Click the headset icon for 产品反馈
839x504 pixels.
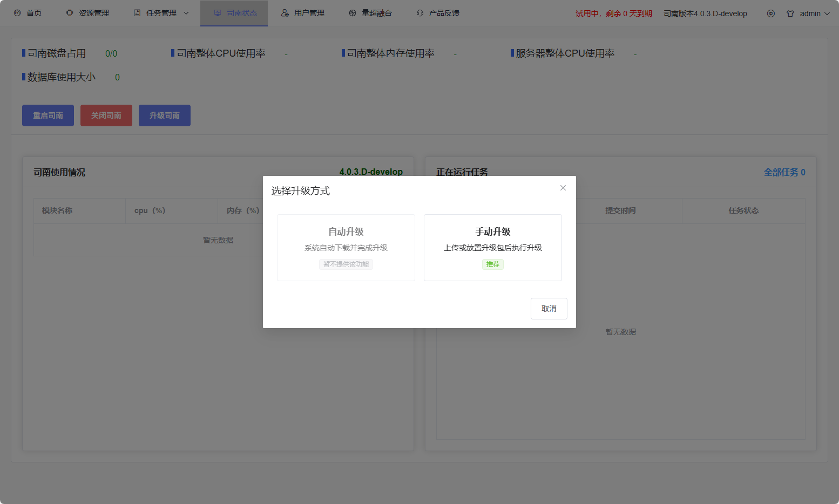click(420, 13)
